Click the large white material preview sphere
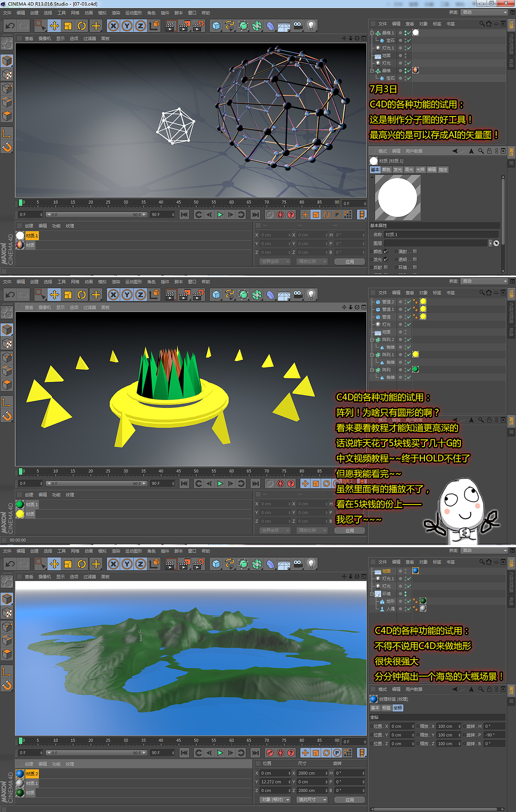Screen dimensions: 516x812 [397, 197]
